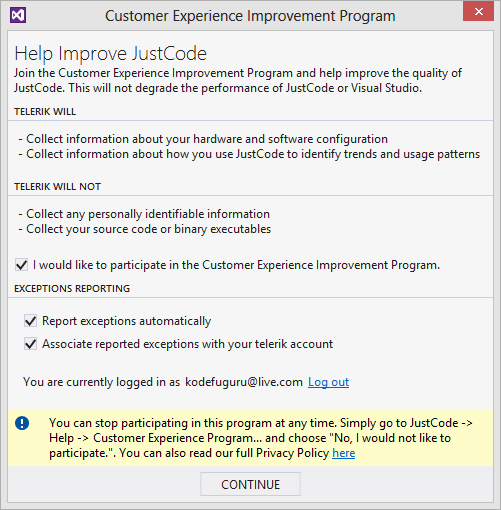Click the Log out link

click(x=328, y=382)
